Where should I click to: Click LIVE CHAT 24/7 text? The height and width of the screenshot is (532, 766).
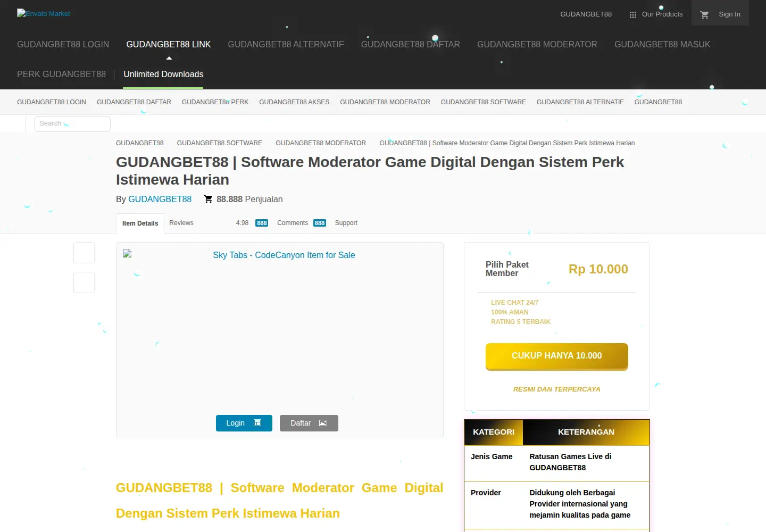514,303
